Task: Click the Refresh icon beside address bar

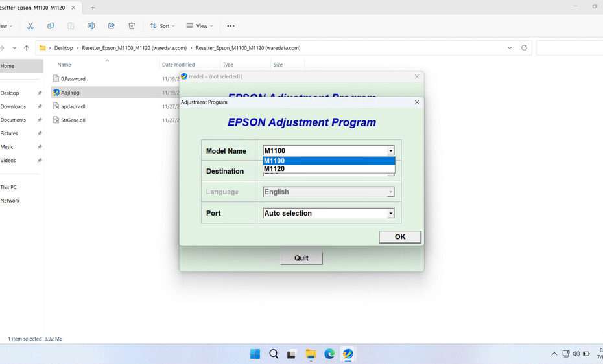Action: pyautogui.click(x=524, y=48)
